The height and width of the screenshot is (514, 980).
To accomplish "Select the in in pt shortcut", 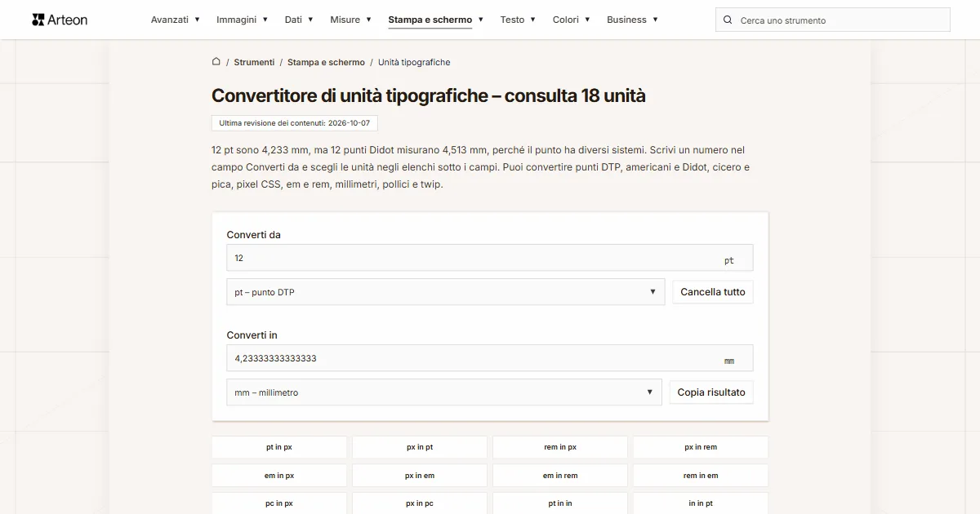I will click(x=701, y=503).
